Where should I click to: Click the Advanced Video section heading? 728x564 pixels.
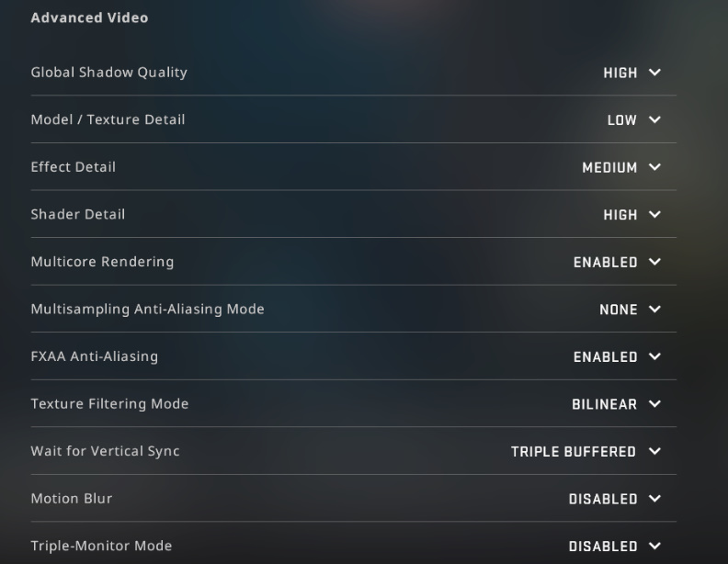click(x=89, y=17)
